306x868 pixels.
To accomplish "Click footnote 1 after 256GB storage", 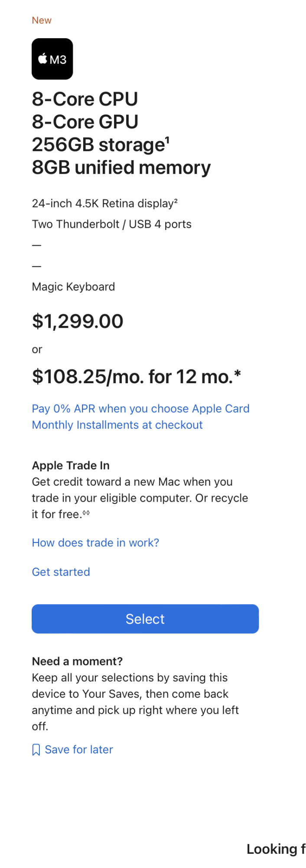I will [x=167, y=140].
